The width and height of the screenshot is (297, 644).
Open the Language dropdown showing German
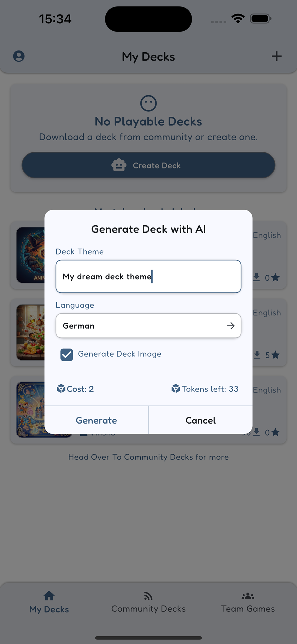click(x=148, y=326)
